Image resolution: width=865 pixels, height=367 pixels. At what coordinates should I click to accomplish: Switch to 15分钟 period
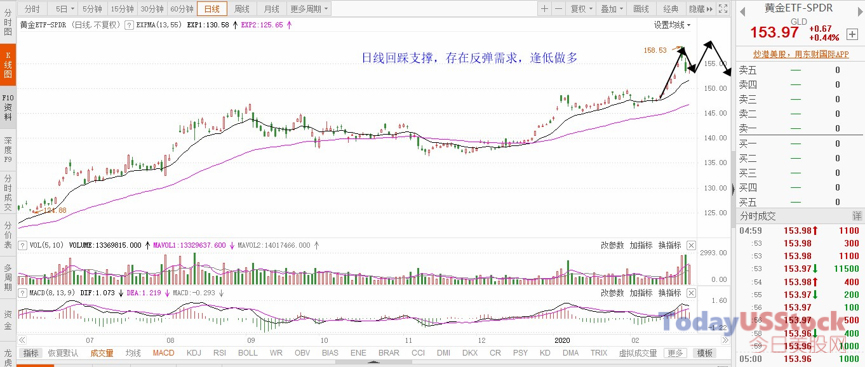pos(121,9)
